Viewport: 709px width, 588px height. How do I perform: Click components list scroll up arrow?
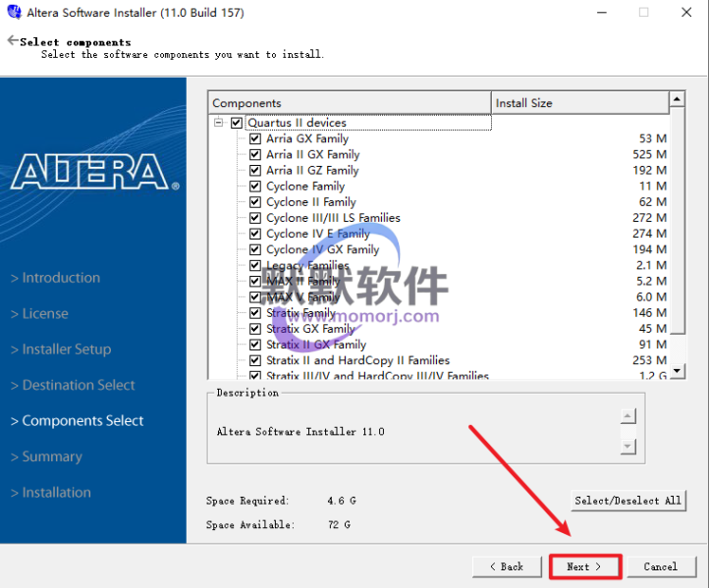[677, 98]
